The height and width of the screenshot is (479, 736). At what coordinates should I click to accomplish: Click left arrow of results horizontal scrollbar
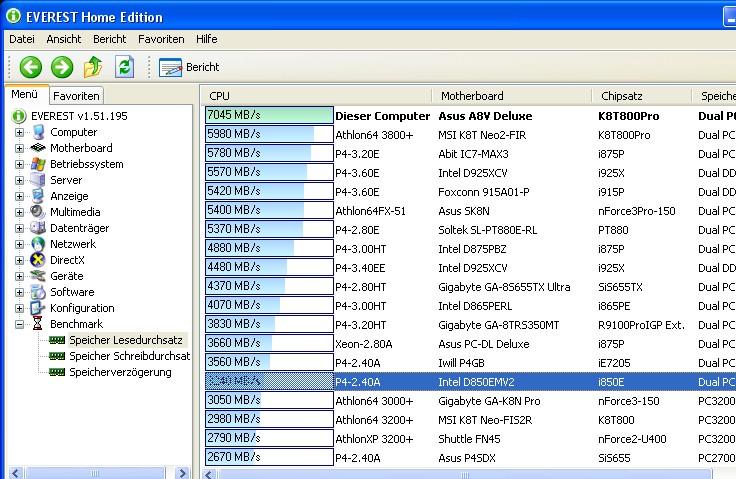[x=209, y=474]
